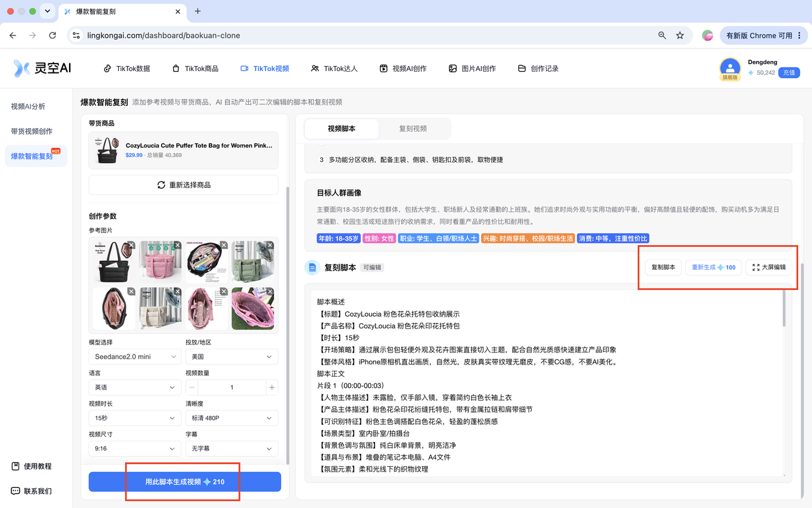Viewport: 812px width, 508px height.
Task: Open the Dengdeng user avatar
Action: click(730, 68)
